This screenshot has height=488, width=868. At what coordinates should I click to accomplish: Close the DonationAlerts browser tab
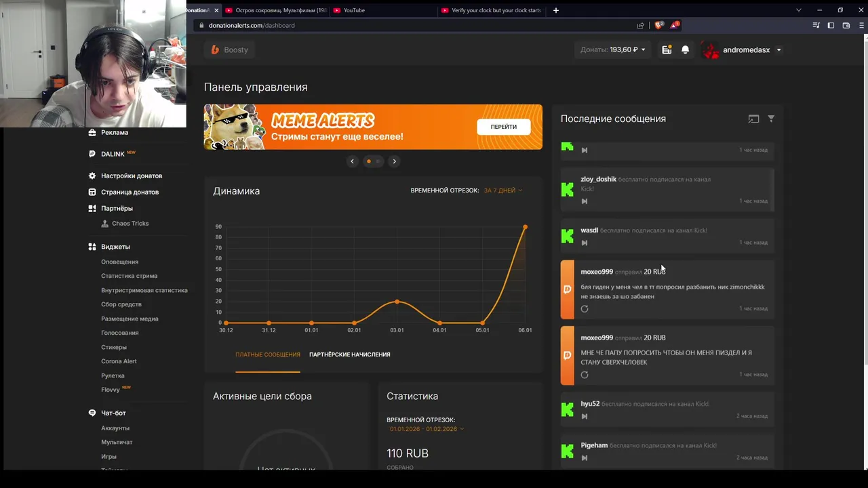216,10
